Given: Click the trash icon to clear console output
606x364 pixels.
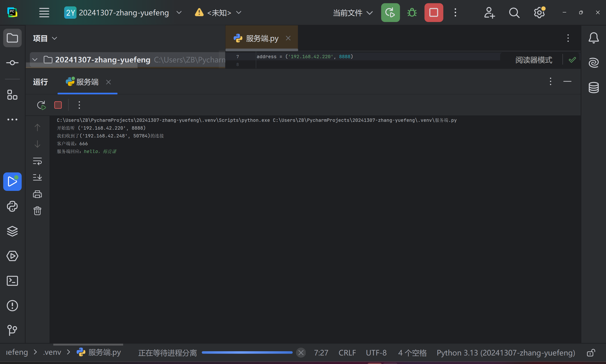Looking at the screenshot, I should 37,211.
